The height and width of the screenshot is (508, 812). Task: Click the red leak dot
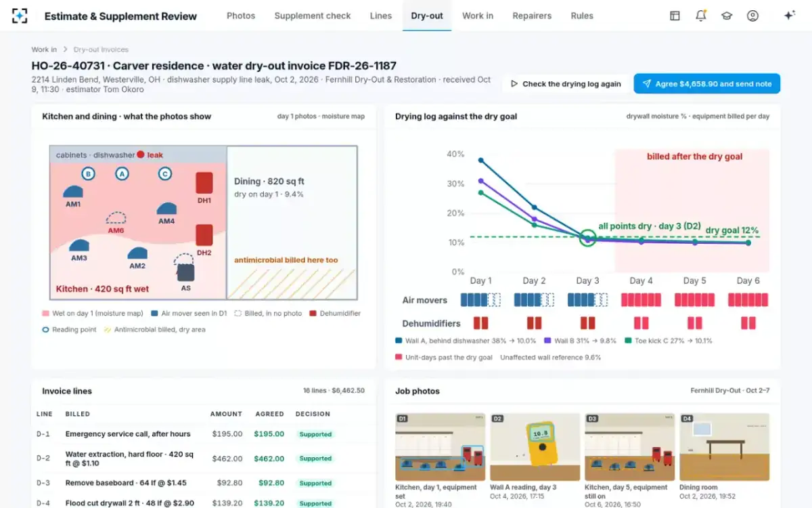coord(141,154)
